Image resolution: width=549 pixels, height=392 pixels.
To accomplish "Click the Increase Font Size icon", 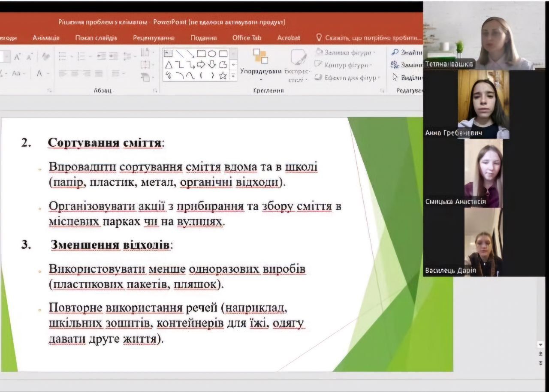I will (18, 57).
